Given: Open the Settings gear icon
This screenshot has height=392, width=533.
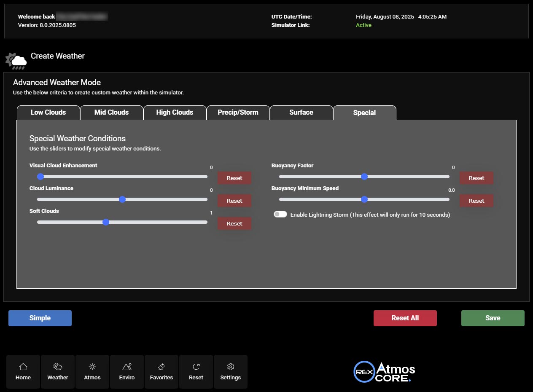Looking at the screenshot, I should point(230,371).
